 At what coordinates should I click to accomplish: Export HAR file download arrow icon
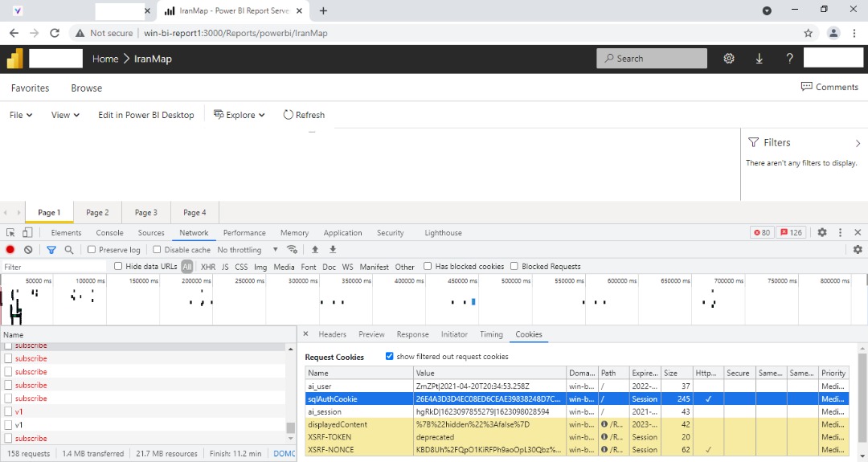(x=333, y=250)
